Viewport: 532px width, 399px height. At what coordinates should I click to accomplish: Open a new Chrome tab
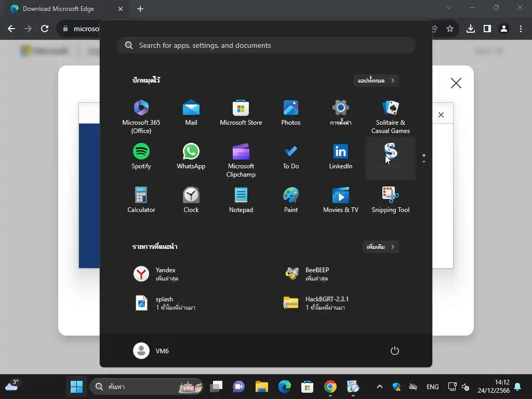click(x=140, y=9)
